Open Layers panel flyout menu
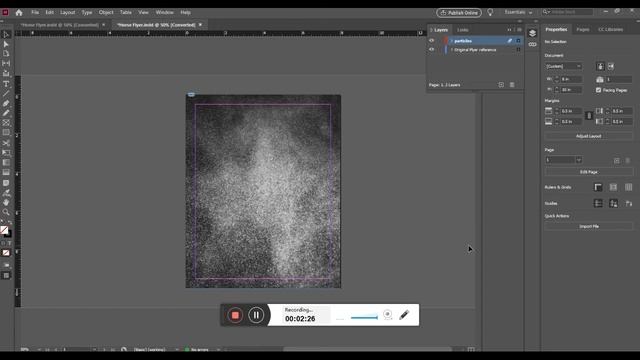Viewport: 640px width, 360px height. tap(519, 30)
